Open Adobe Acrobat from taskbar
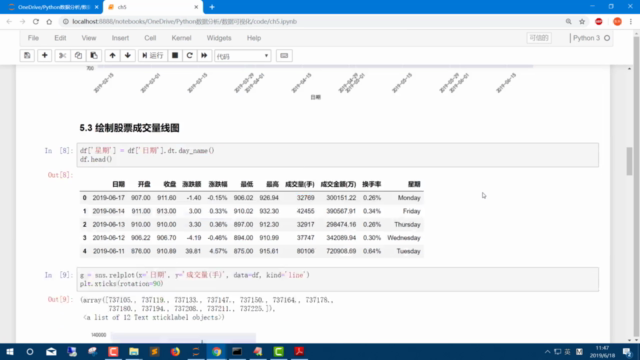 tap(299, 351)
